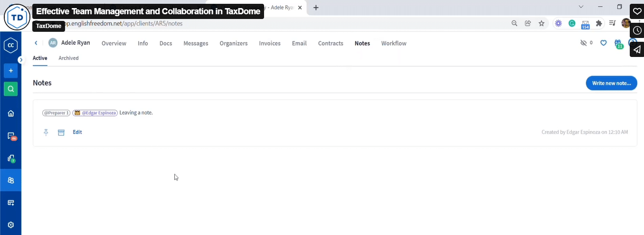The image size is (644, 235).
Task: Select the Notes tab
Action: coord(362,43)
